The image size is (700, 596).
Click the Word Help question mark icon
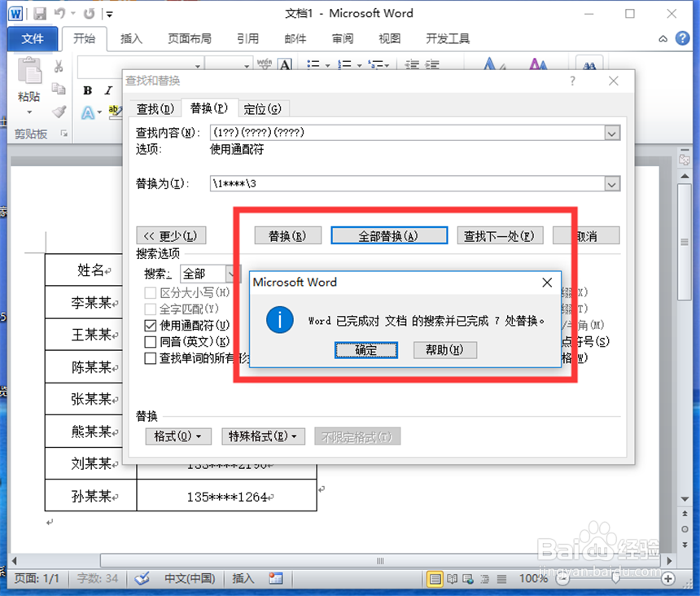click(x=682, y=38)
